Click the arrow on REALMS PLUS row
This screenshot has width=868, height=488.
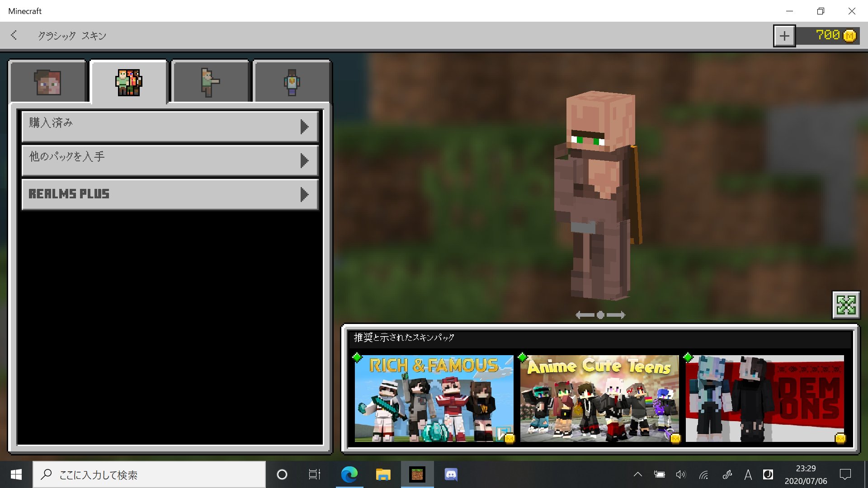tap(305, 194)
